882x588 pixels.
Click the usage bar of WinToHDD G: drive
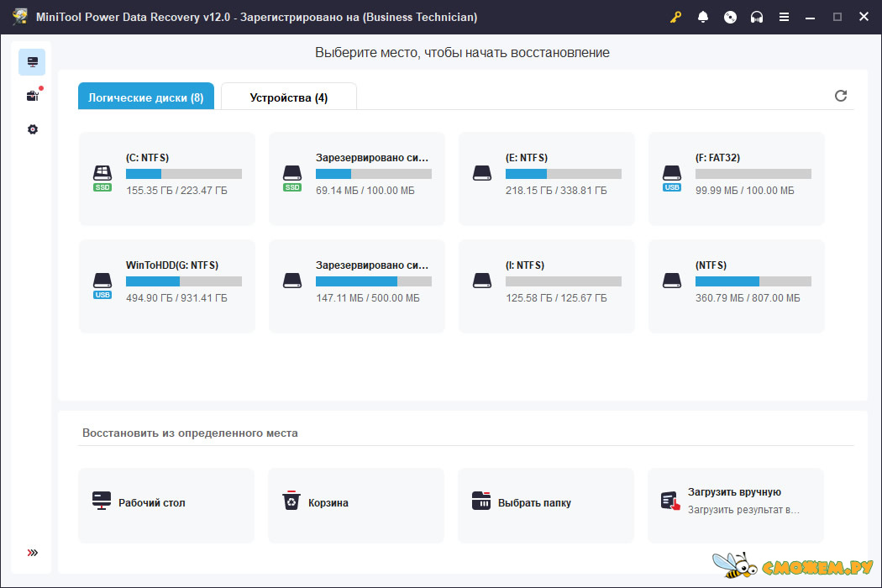(184, 281)
